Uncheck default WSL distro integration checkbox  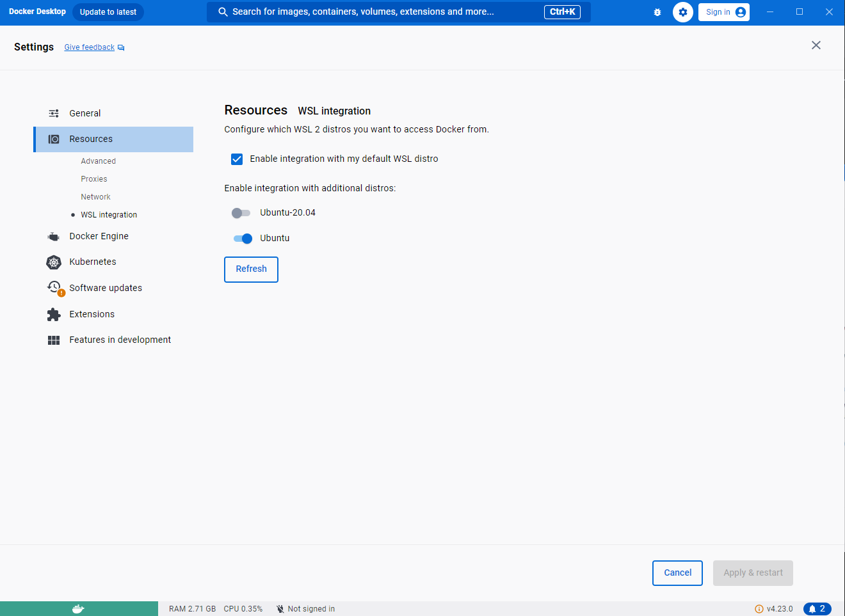coord(237,159)
